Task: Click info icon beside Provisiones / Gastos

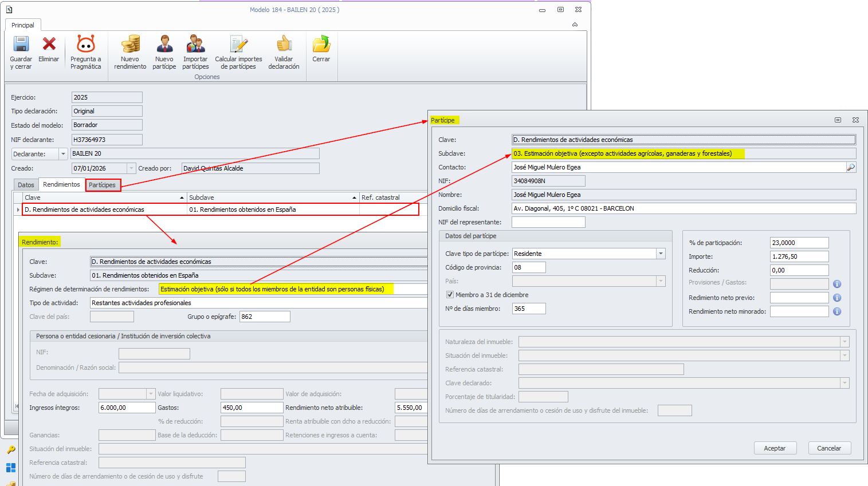Action: click(x=837, y=284)
